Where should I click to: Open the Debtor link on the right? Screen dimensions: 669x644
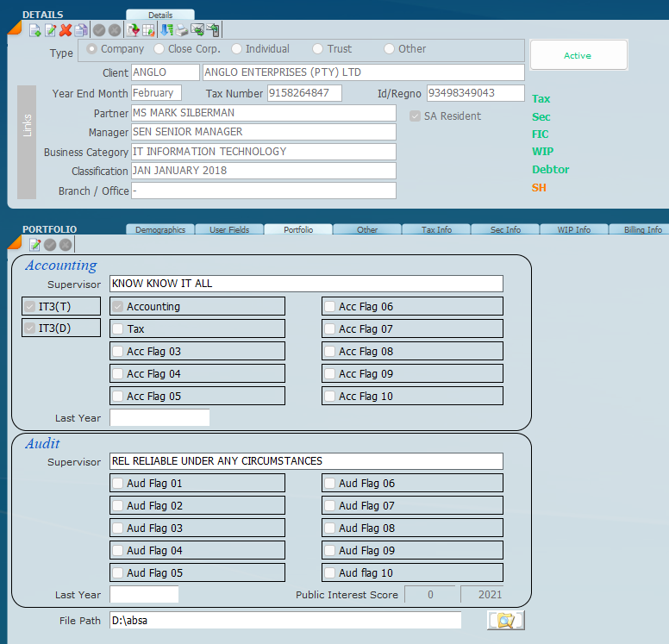click(550, 169)
